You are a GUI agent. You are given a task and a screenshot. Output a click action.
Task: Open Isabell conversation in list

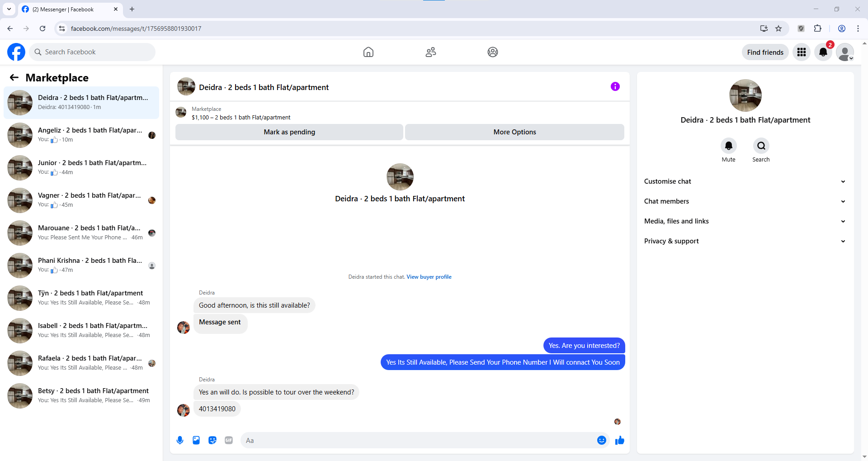pyautogui.click(x=81, y=331)
